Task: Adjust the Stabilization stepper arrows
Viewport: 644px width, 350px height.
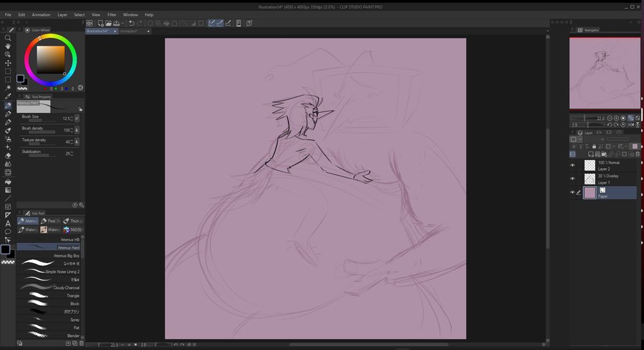Action: pos(72,154)
